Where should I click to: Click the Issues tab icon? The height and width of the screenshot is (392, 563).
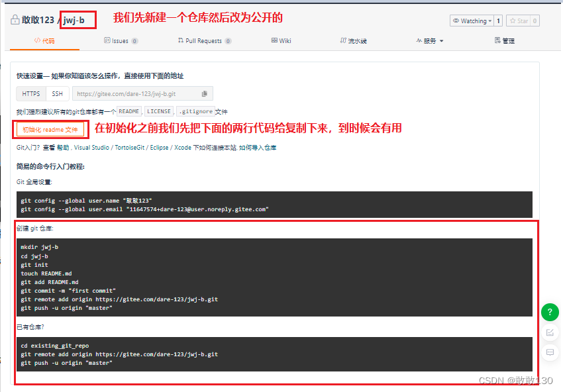[x=107, y=40]
